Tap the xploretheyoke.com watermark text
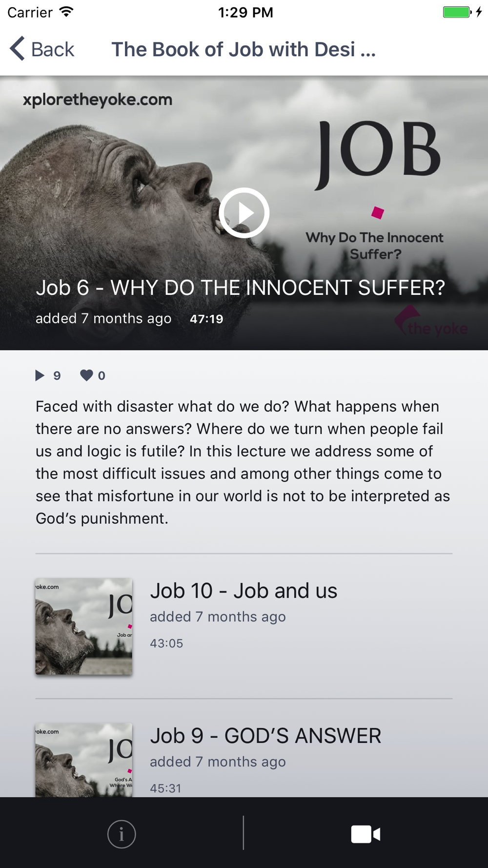Image resolution: width=488 pixels, height=868 pixels. click(98, 100)
